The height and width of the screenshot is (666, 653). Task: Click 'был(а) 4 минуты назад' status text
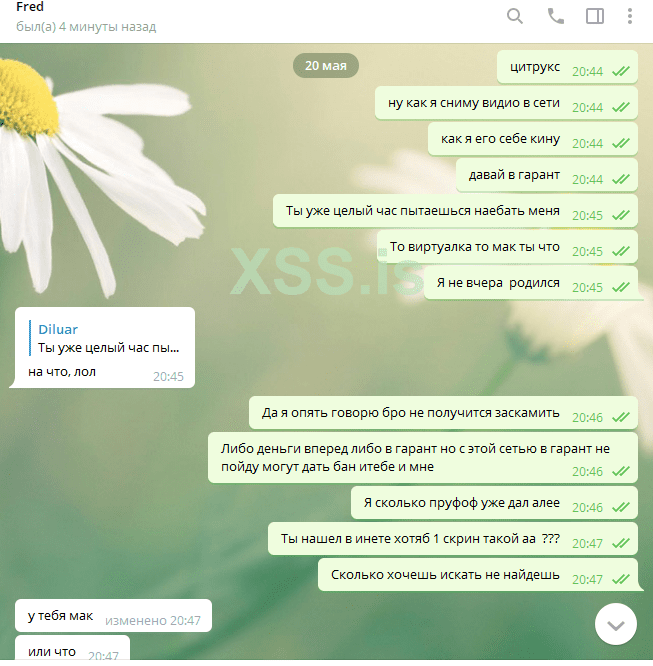coord(86,27)
